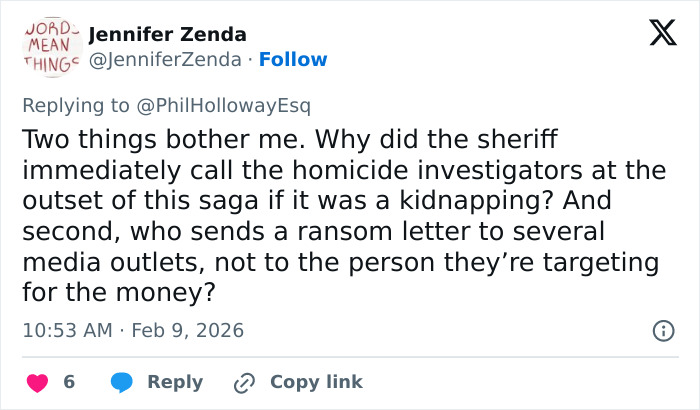Screen dimensions: 700x410
Task: Open the Word Mean Things profile avatar
Action: tap(50, 46)
